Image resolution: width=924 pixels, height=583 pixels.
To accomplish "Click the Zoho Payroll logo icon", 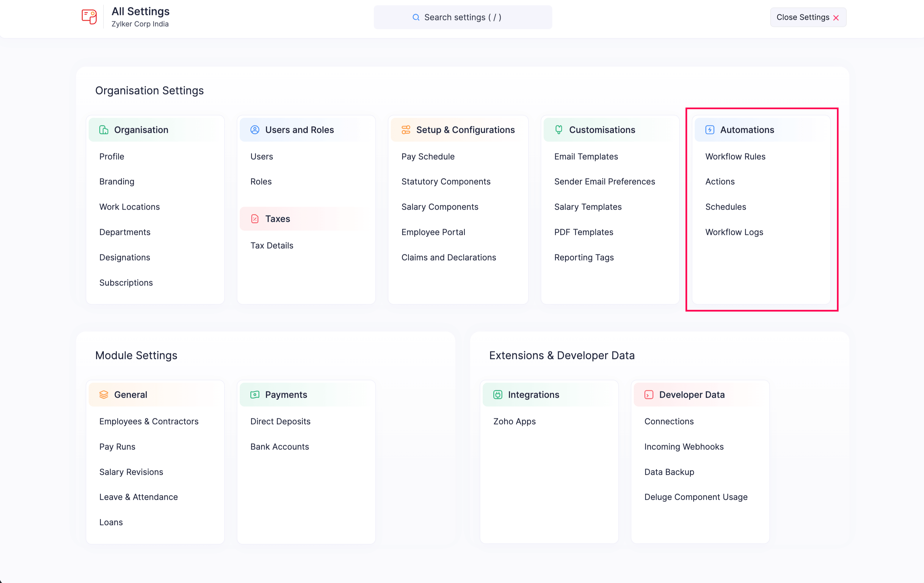I will pyautogui.click(x=89, y=17).
